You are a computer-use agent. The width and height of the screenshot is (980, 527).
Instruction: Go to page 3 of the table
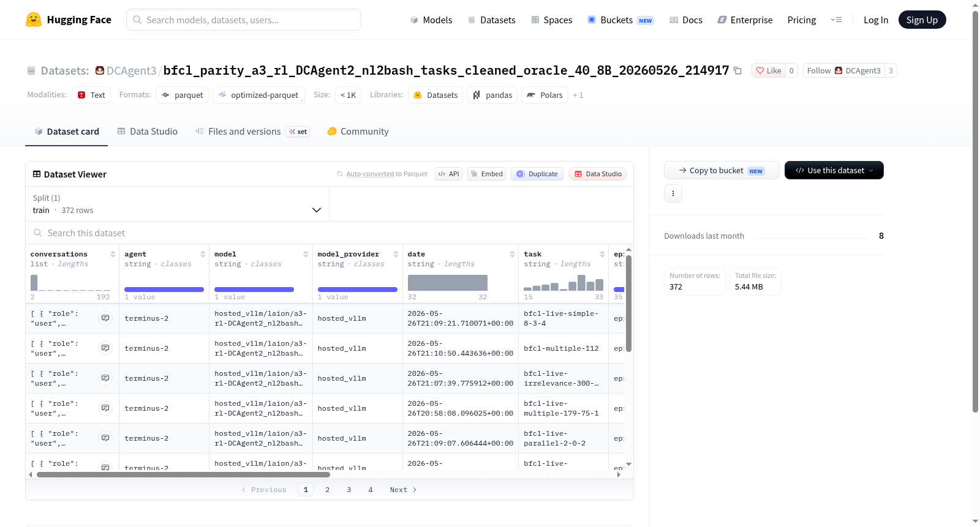pyautogui.click(x=349, y=490)
